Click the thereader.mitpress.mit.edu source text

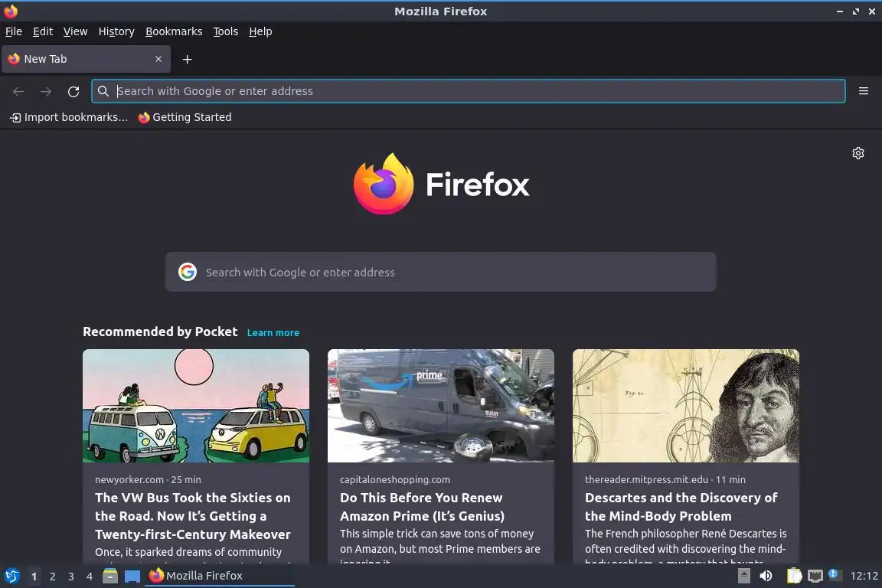click(646, 479)
